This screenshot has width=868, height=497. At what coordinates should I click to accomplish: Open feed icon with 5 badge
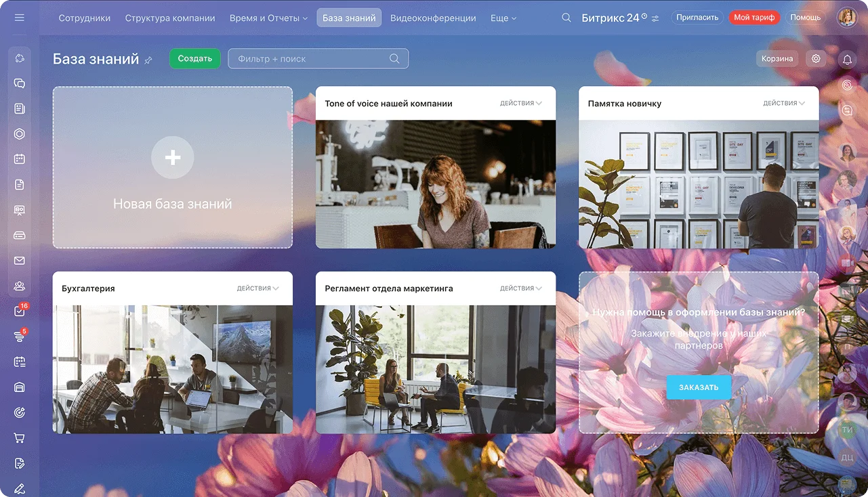20,337
